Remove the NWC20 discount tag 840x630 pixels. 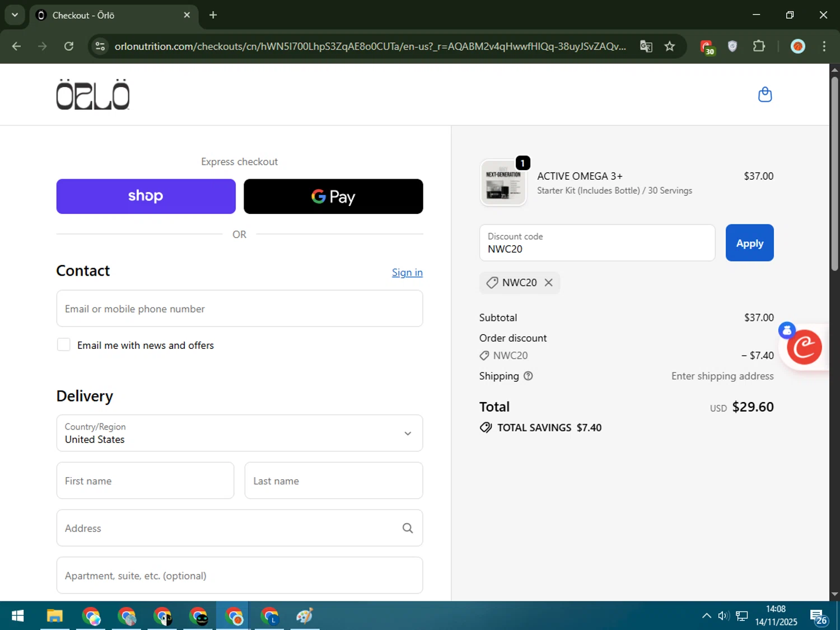[549, 283]
